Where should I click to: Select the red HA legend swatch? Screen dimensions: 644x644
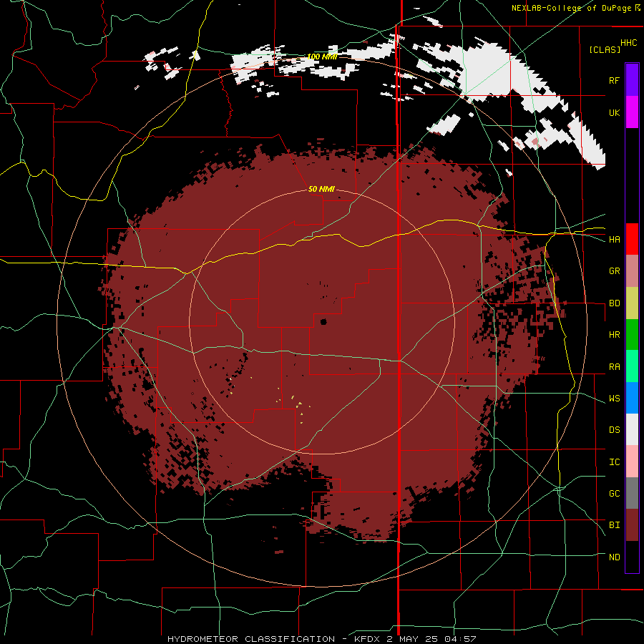click(632, 239)
